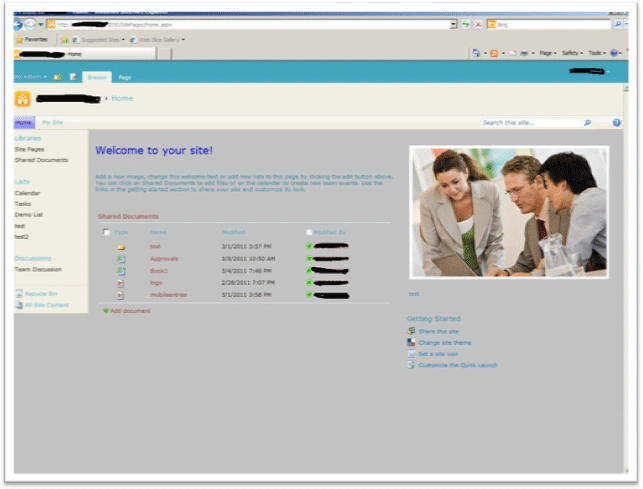Image resolution: width=643 pixels, height=489 pixels.
Task: Click the Excel icon beside Approvals
Action: 121,259
